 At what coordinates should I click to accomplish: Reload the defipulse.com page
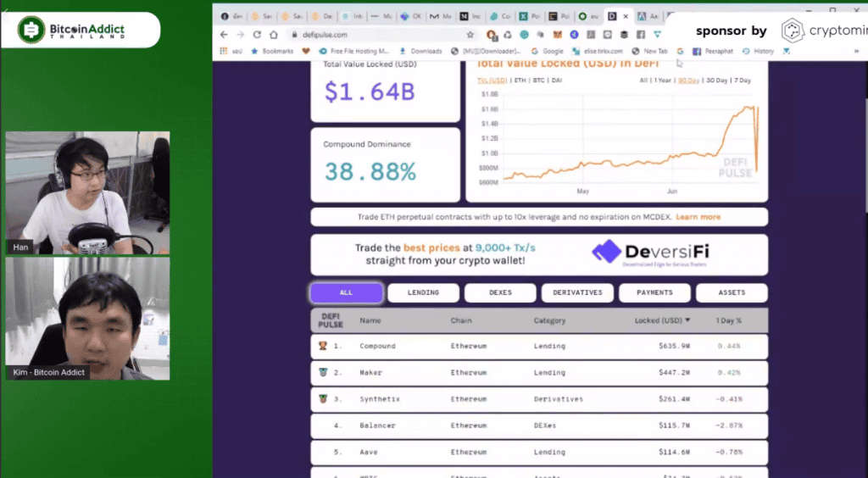pos(257,34)
